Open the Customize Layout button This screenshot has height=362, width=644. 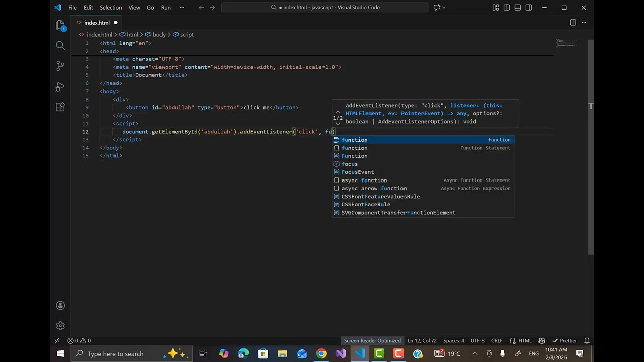pyautogui.click(x=496, y=7)
